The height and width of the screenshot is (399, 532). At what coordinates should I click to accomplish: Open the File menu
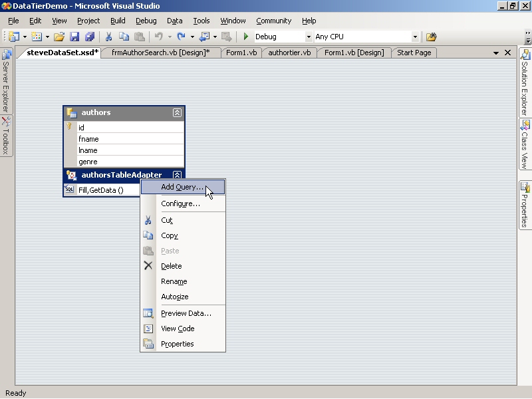pyautogui.click(x=13, y=21)
